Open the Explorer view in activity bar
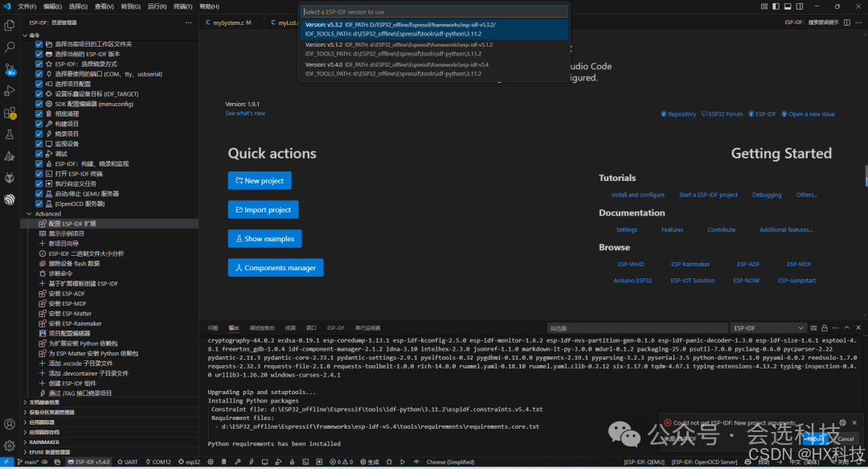Image resolution: width=868 pixels, height=469 pixels. coord(10,26)
